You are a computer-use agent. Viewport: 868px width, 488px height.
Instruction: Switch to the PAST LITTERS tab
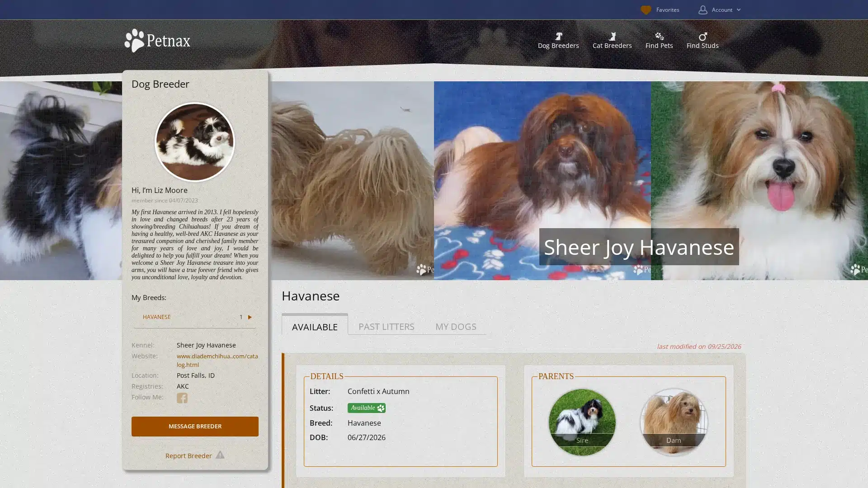[x=386, y=326]
